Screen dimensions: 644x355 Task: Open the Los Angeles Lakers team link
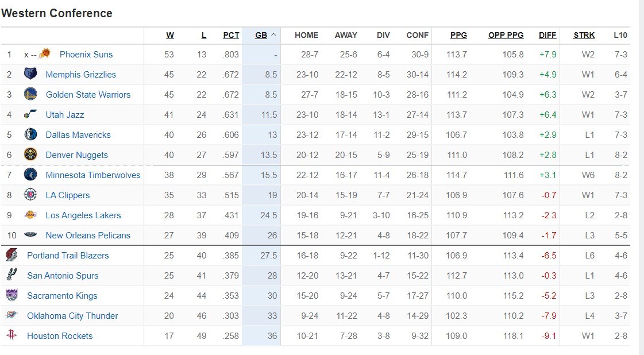83,215
